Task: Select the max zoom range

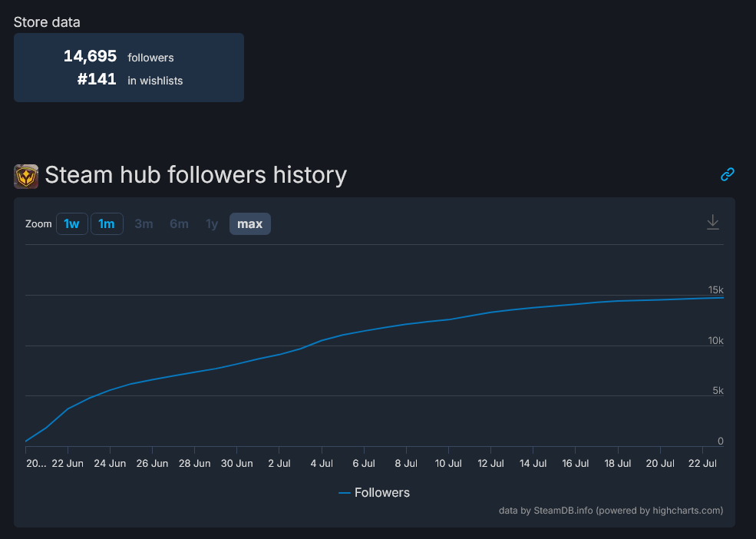Action: [x=249, y=224]
